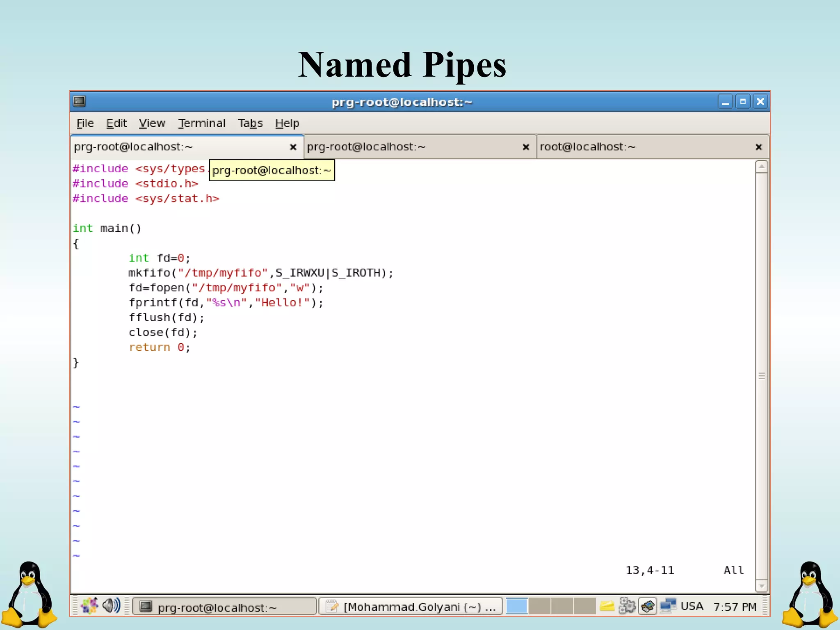Viewport: 840px width, 630px height.
Task: Switch to second workspace in pager
Action: (x=539, y=606)
